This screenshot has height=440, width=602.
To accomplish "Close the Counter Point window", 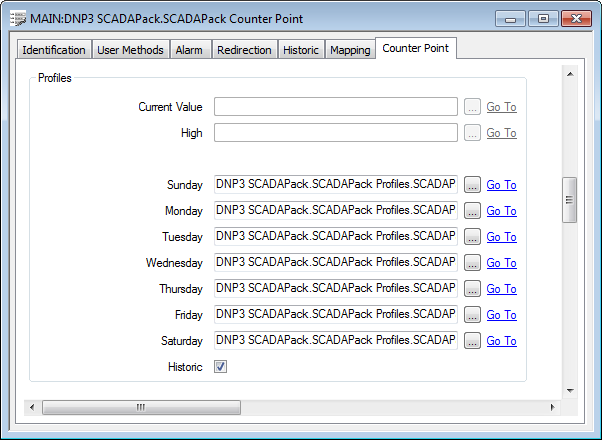I will [x=576, y=19].
